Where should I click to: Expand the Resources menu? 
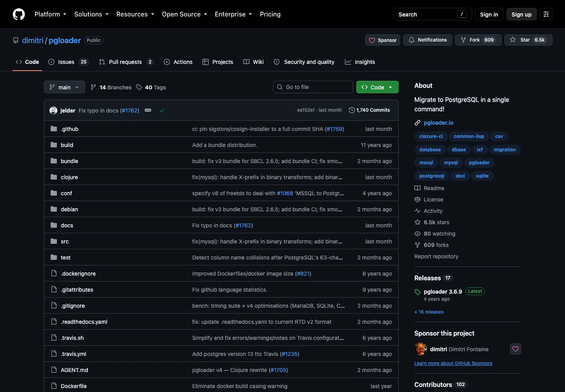click(x=135, y=14)
